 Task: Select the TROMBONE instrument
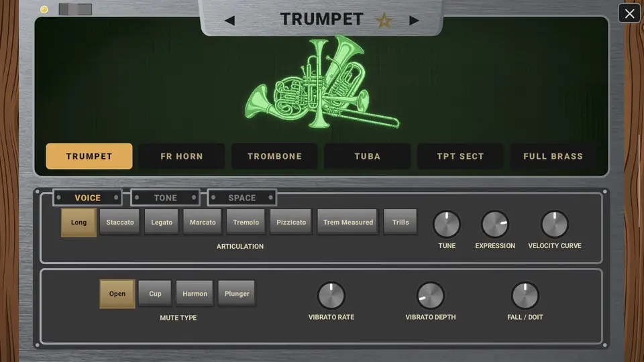click(x=274, y=156)
